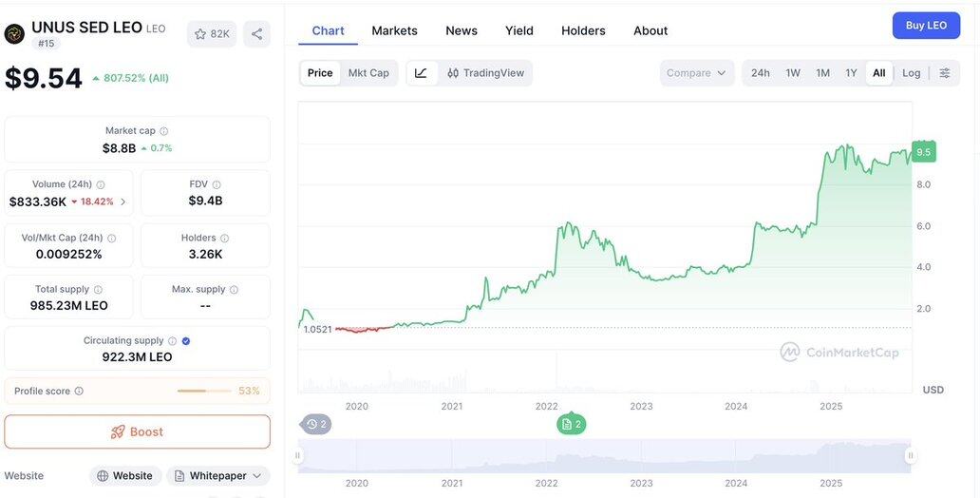This screenshot has width=980, height=498.
Task: Click the share icon next to watchlist
Action: 256,34
